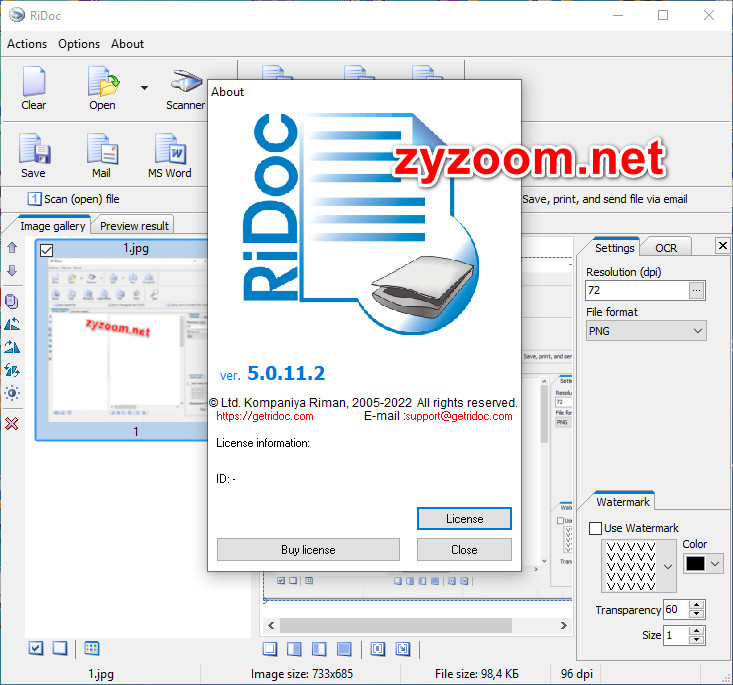Viewport: 733px width, 685px height.
Task: Enable the Use Watermark checkbox
Action: (x=595, y=528)
